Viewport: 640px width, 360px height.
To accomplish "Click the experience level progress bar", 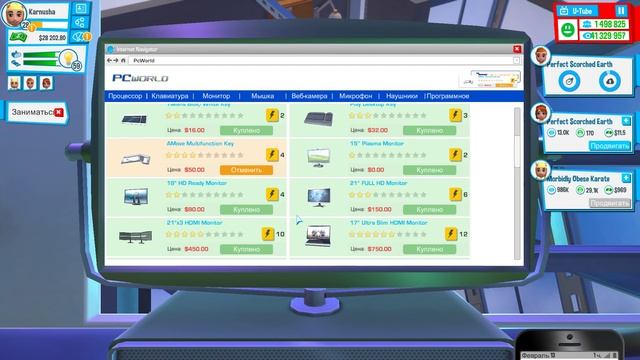I will [50, 25].
